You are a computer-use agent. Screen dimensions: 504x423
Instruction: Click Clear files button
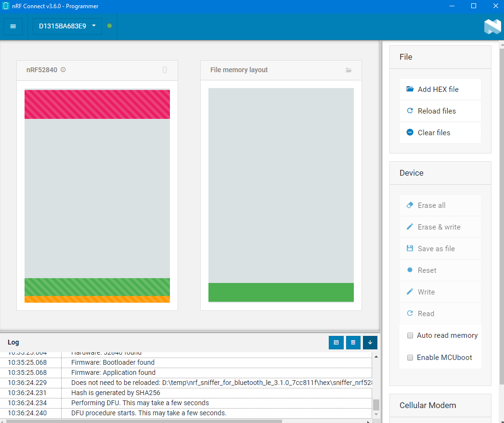tap(440, 132)
